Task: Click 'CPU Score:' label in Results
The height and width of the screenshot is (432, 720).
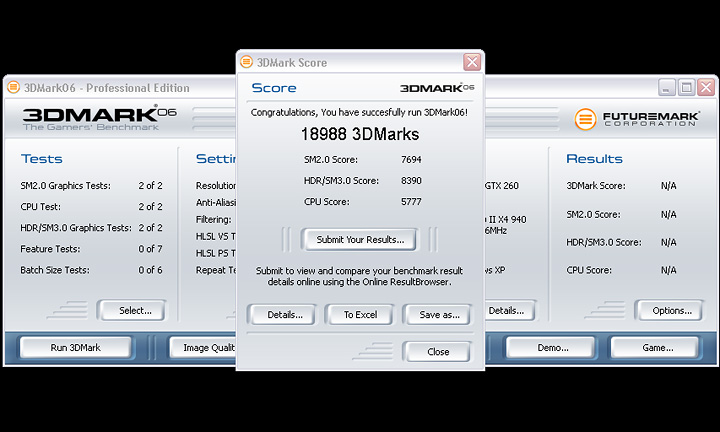Action: point(589,270)
